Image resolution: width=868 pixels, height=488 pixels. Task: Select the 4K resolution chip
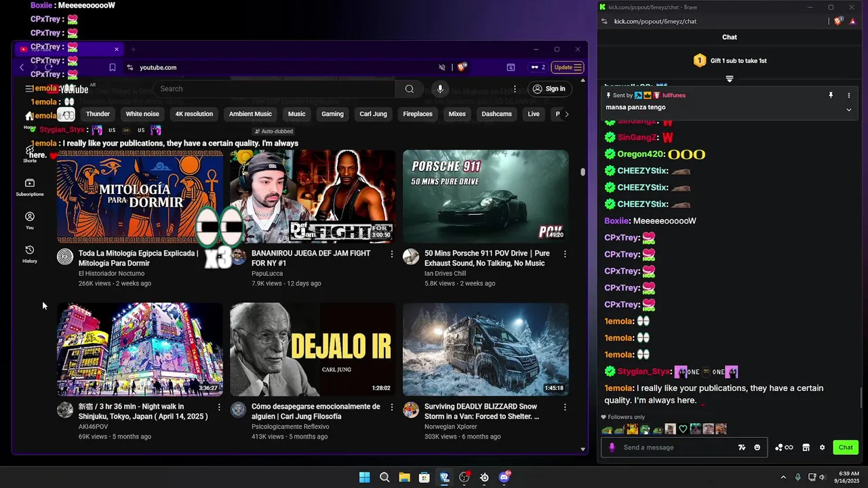click(x=194, y=114)
